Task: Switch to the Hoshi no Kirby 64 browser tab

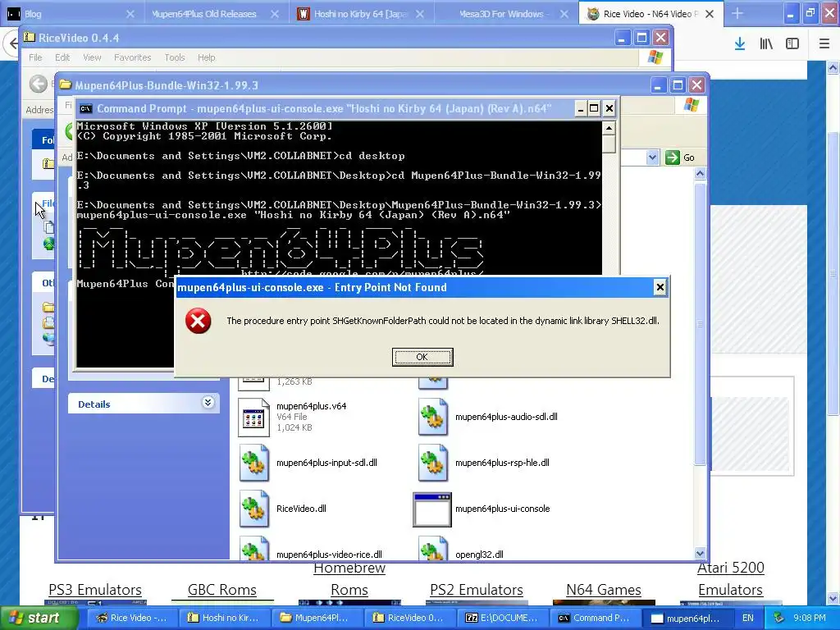Action: tap(360, 14)
